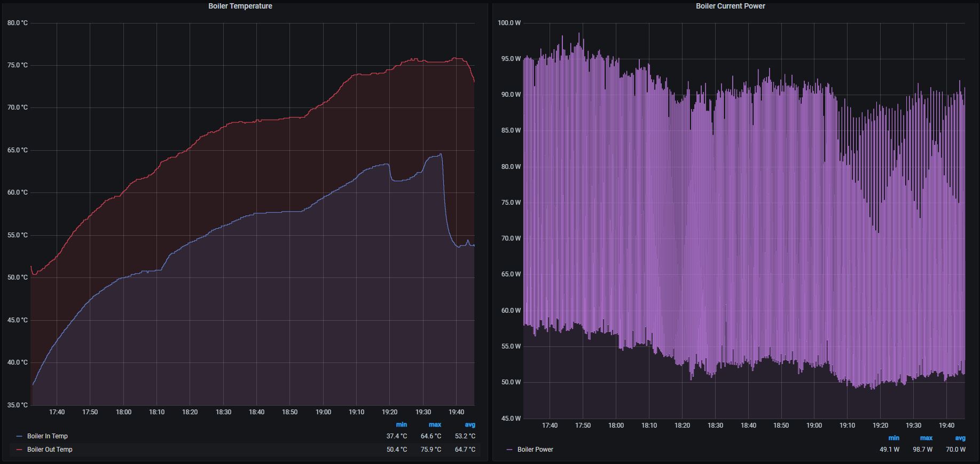Click the 70.0 W average value for Boiler Power

click(955, 450)
